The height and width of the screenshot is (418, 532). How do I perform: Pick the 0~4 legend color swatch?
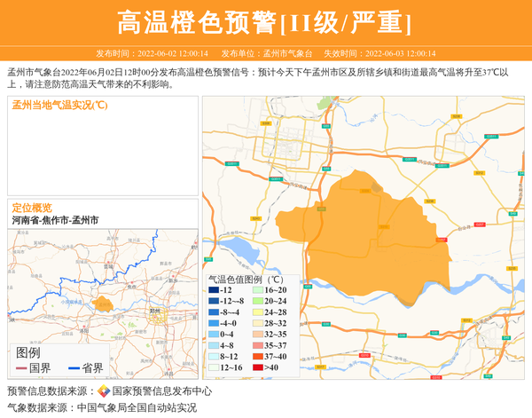pyautogui.click(x=214, y=334)
